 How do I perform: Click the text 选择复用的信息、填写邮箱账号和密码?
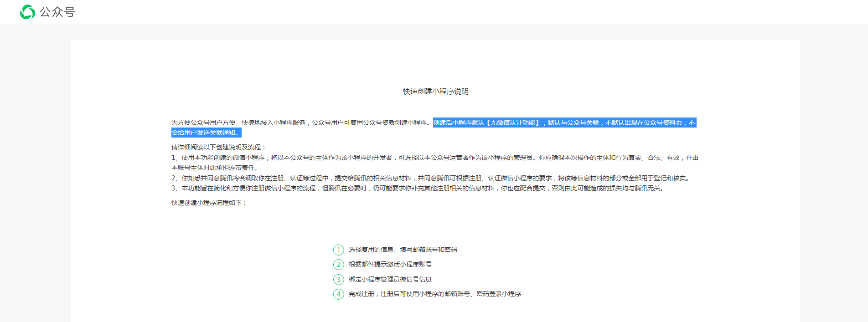tap(403, 250)
